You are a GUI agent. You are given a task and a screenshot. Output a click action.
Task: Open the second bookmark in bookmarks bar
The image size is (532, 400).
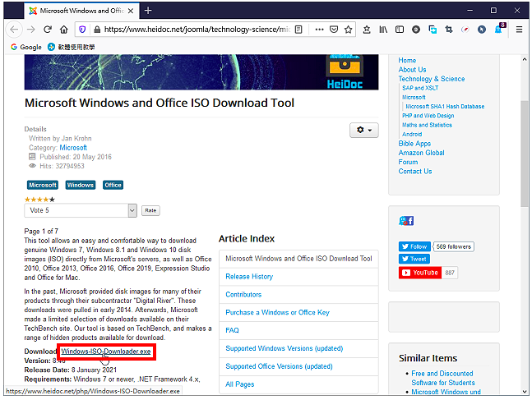click(x=72, y=47)
